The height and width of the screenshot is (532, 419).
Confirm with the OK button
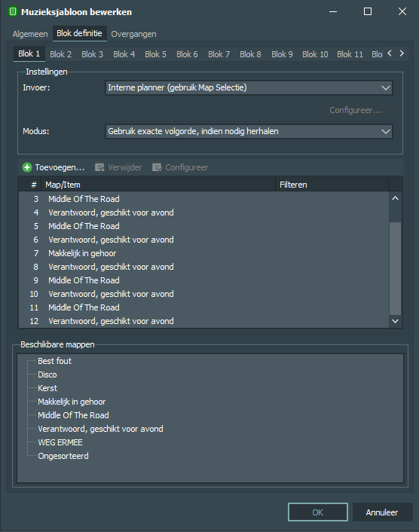(x=318, y=512)
